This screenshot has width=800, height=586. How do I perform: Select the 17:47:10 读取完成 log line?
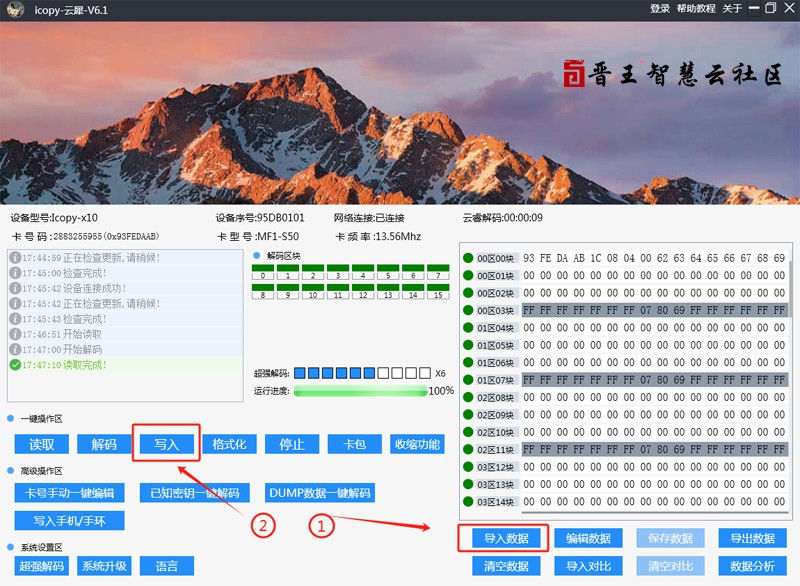(125, 365)
